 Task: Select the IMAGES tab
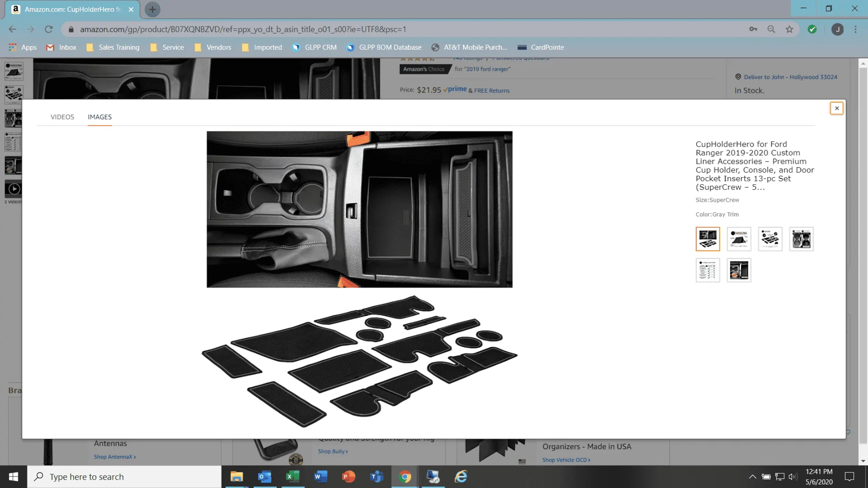100,117
